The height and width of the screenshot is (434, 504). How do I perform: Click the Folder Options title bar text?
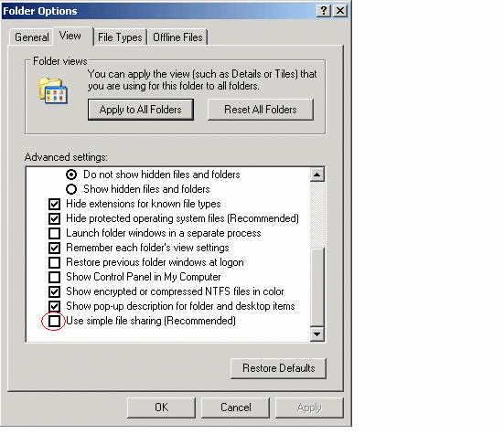click(40, 11)
